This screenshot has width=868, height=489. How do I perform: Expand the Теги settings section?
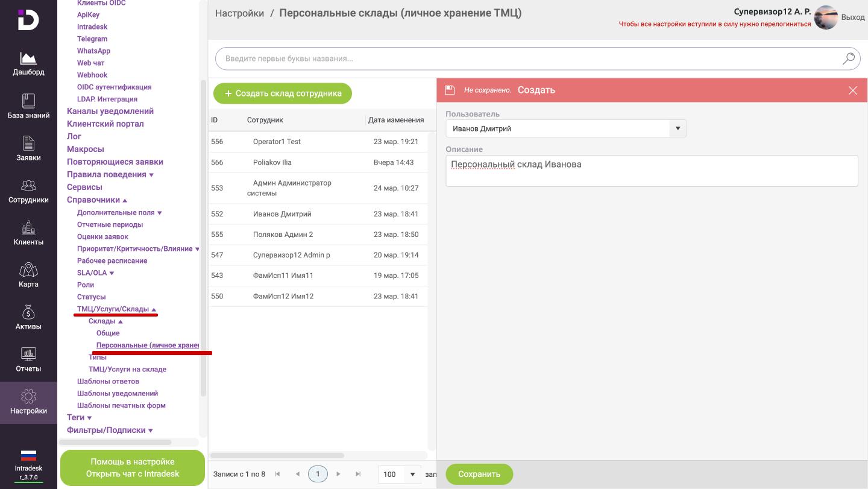(89, 418)
